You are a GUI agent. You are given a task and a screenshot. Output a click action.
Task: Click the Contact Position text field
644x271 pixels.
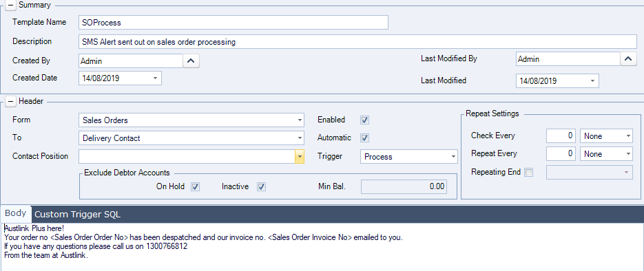187,157
